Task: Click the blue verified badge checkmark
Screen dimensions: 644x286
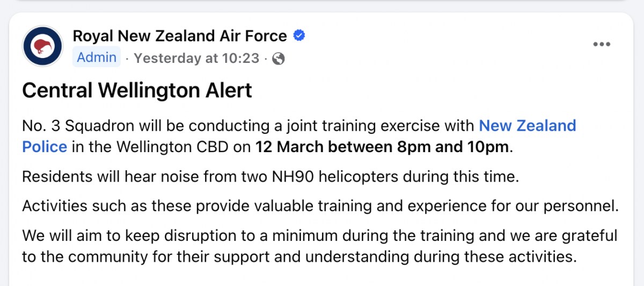Action: pyautogui.click(x=299, y=36)
